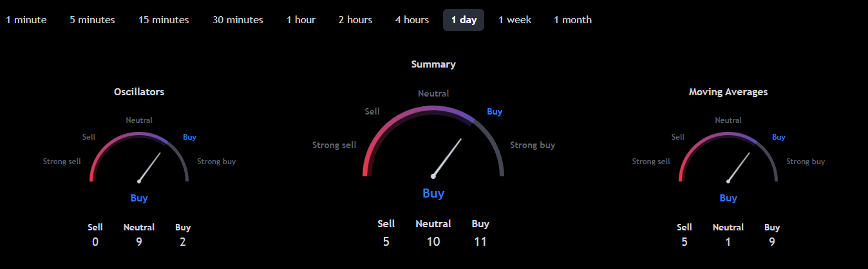Screen dimensions: 868x269
Task: Switch to the 1 week timeframe
Action: click(x=514, y=20)
